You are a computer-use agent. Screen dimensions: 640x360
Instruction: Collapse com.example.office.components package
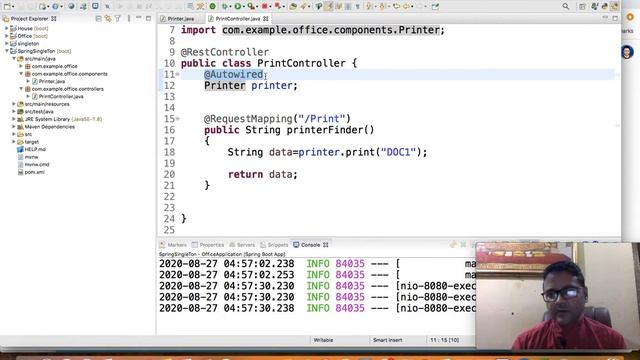click(21, 74)
